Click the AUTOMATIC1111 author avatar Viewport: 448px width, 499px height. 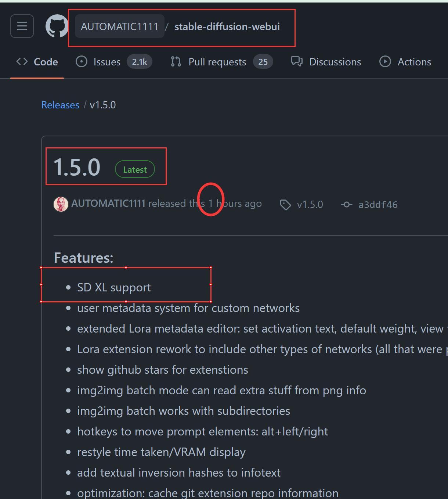pyautogui.click(x=61, y=204)
